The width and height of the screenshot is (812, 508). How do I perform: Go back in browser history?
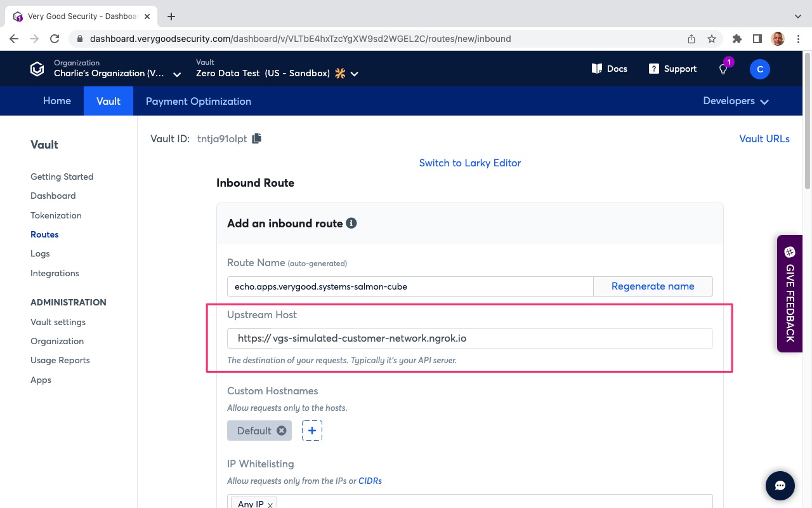pyautogui.click(x=14, y=39)
